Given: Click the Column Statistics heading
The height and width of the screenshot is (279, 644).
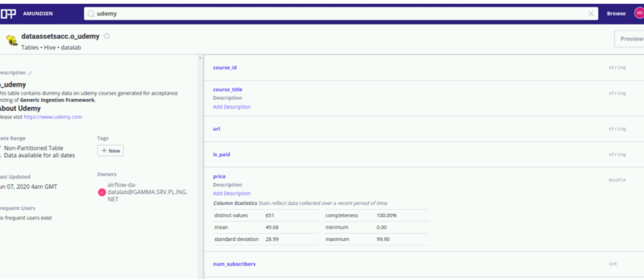Looking at the screenshot, I should 235,203.
